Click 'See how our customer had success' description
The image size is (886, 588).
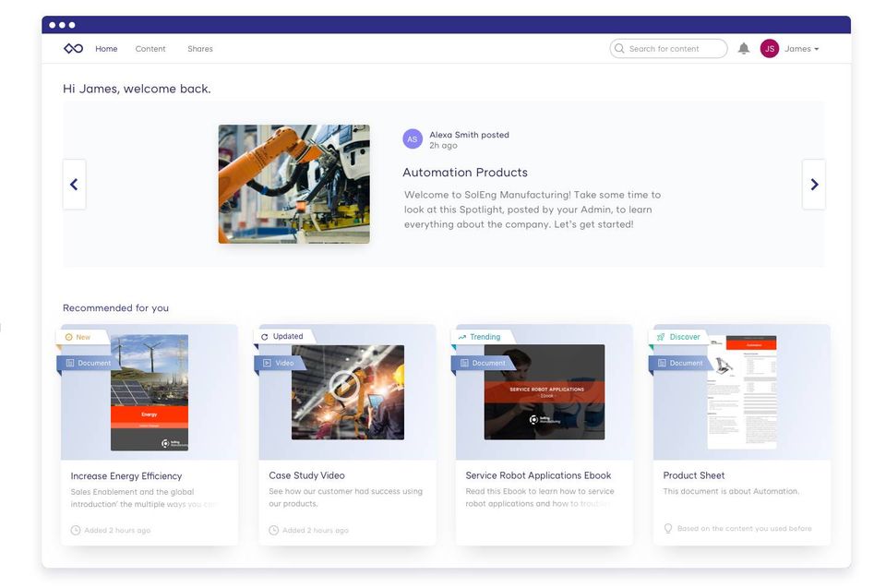point(345,498)
